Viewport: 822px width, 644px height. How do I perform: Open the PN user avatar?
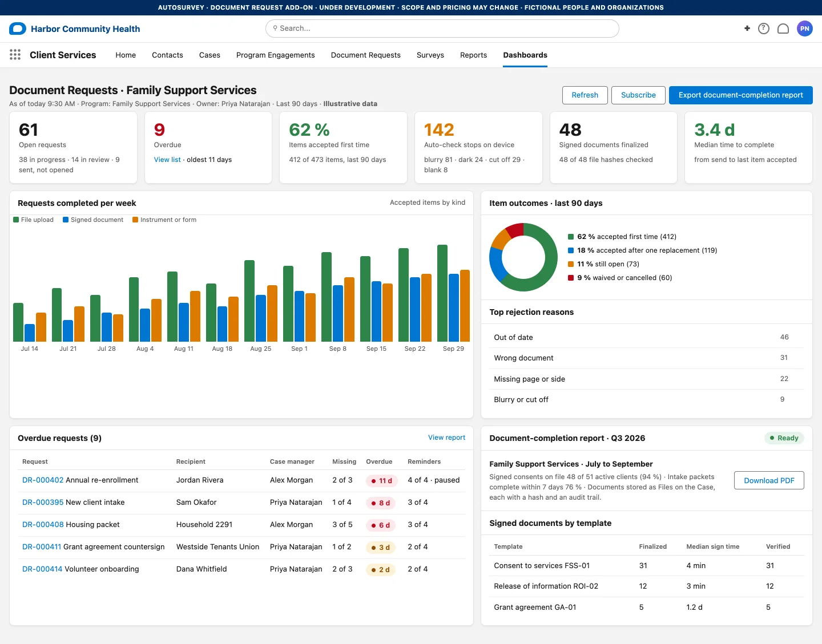[x=805, y=29]
